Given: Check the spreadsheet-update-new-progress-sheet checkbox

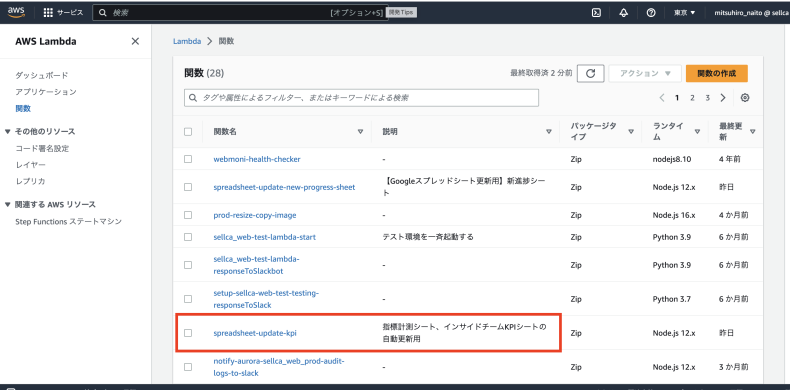Looking at the screenshot, I should 188,187.
